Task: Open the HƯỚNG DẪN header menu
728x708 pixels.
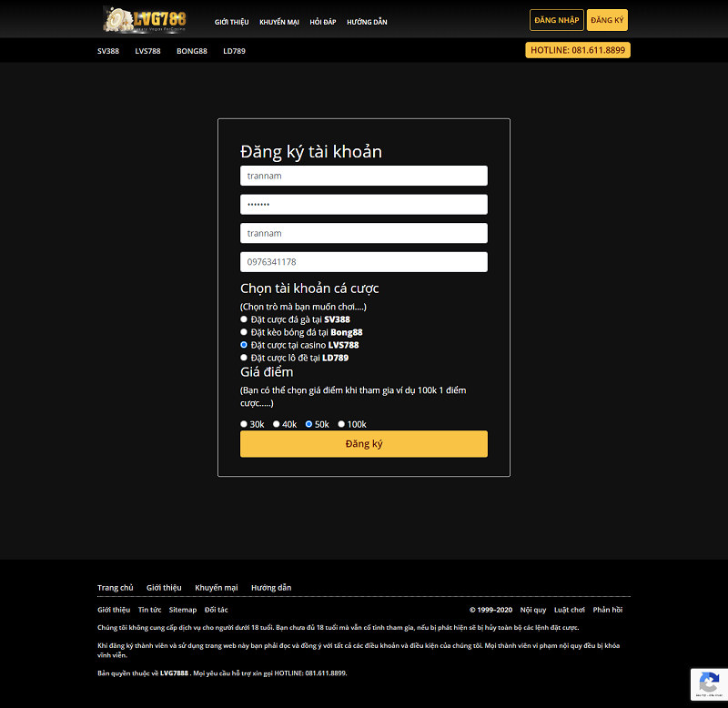Action: point(367,22)
